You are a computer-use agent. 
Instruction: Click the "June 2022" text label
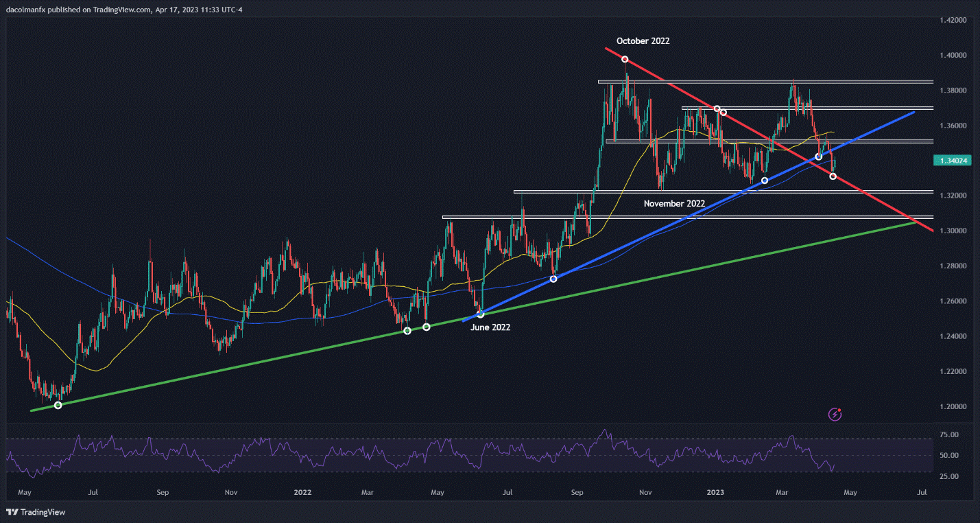(490, 327)
